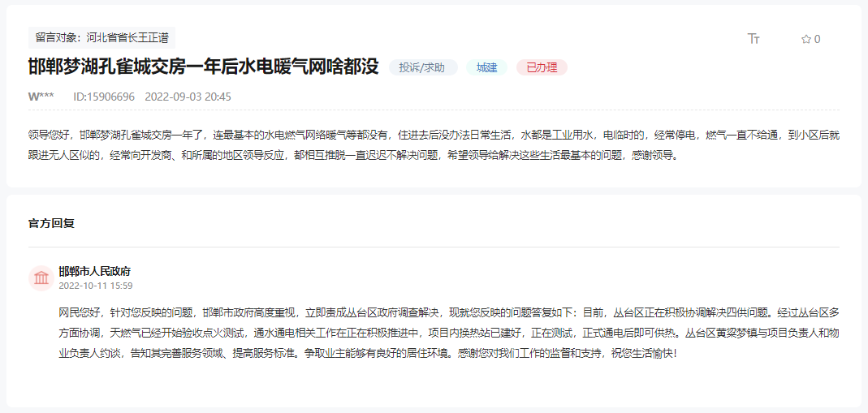Click the government building avatar icon

[41, 277]
